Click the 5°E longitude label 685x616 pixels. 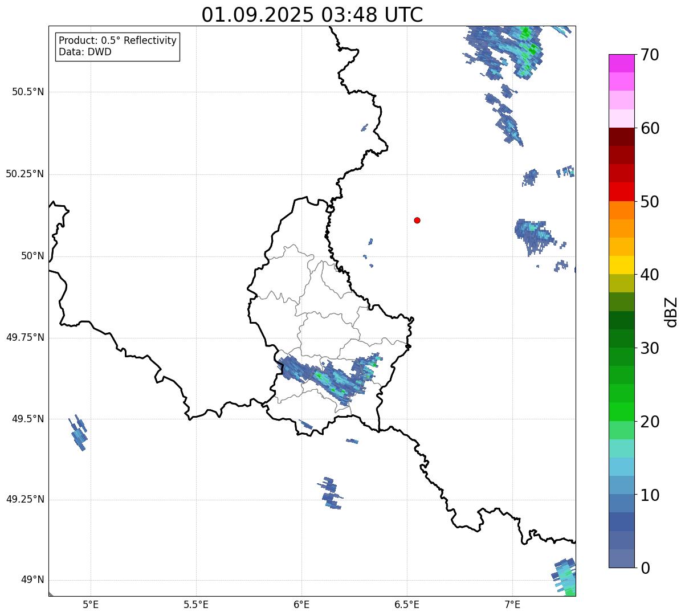click(91, 604)
